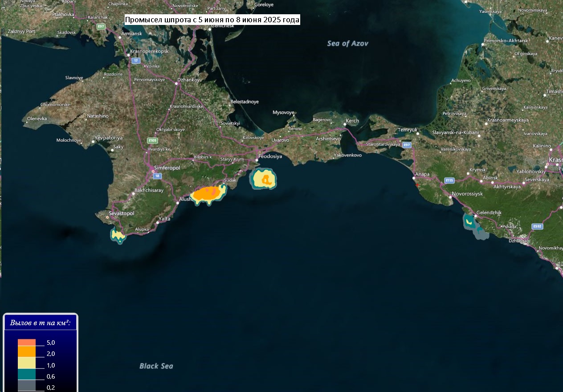Image resolution: width=563 pixels, height=392 pixels.
Task: Select the Feodosiya city label
Action: click(x=271, y=156)
